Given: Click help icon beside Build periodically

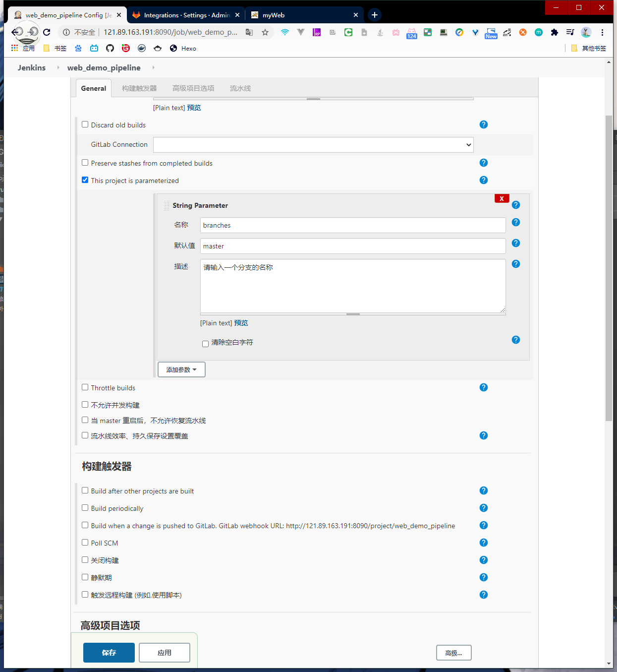Looking at the screenshot, I should (x=484, y=508).
